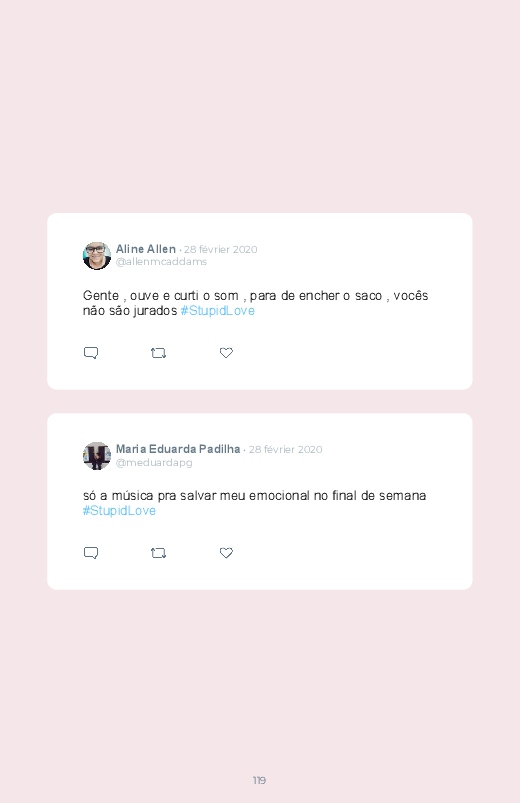
Task: Click the Aline Allen display name
Action: click(146, 249)
